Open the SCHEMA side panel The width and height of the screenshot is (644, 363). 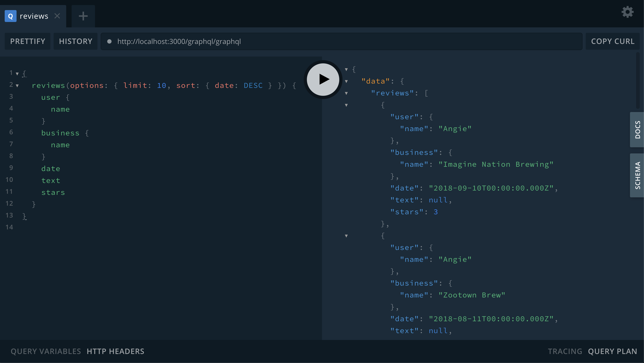coord(637,175)
